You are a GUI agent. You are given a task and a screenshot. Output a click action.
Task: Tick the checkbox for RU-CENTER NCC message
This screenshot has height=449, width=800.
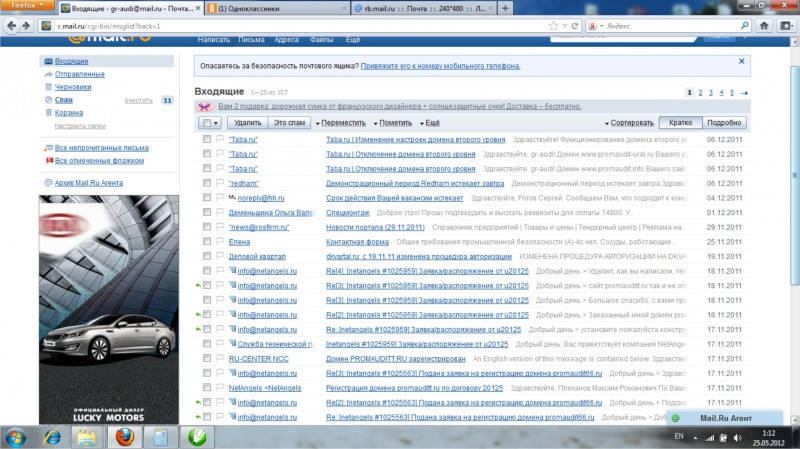pos(207,358)
